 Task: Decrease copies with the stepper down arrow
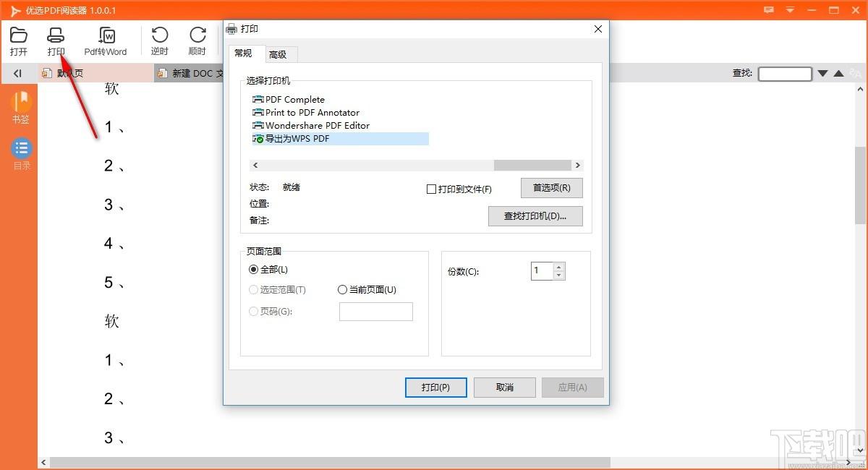point(558,275)
